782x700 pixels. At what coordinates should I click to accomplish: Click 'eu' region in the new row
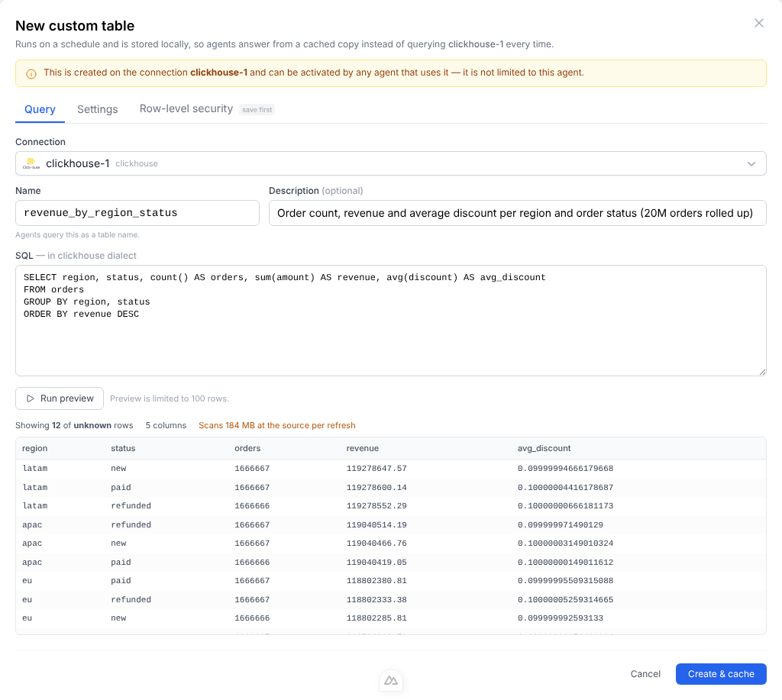pos(27,618)
